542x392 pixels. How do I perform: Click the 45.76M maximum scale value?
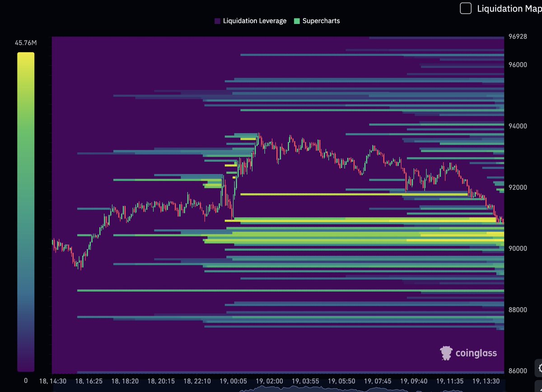coord(26,43)
